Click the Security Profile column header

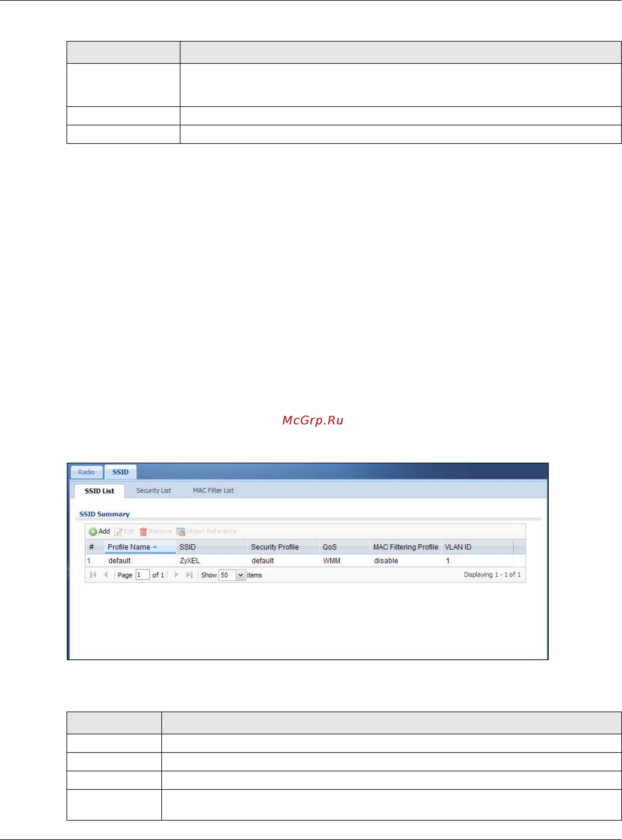pyautogui.click(x=283, y=547)
